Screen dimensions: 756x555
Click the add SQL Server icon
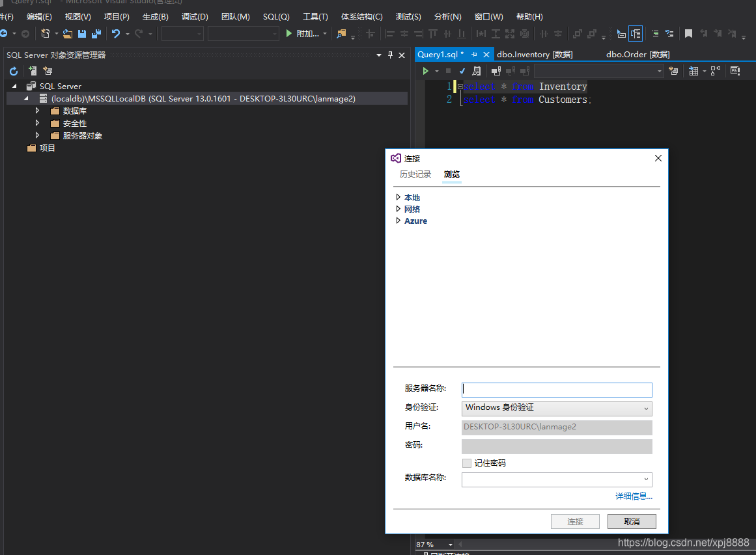33,72
